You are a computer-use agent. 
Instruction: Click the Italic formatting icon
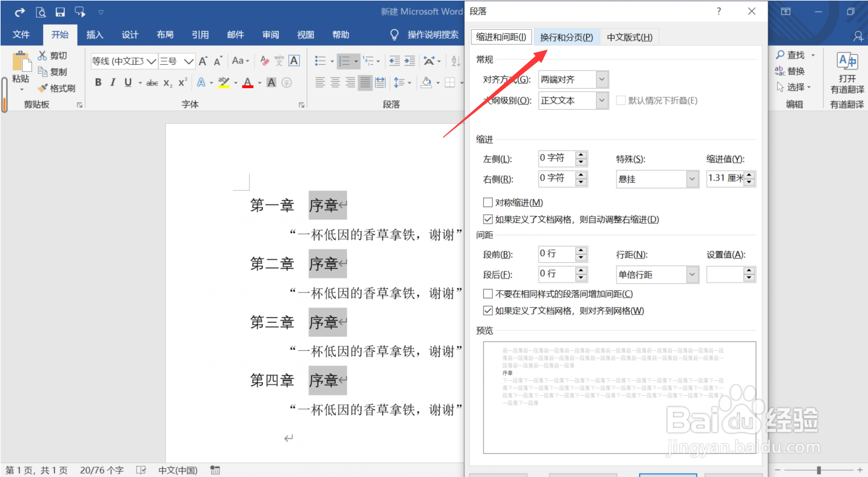(x=113, y=82)
